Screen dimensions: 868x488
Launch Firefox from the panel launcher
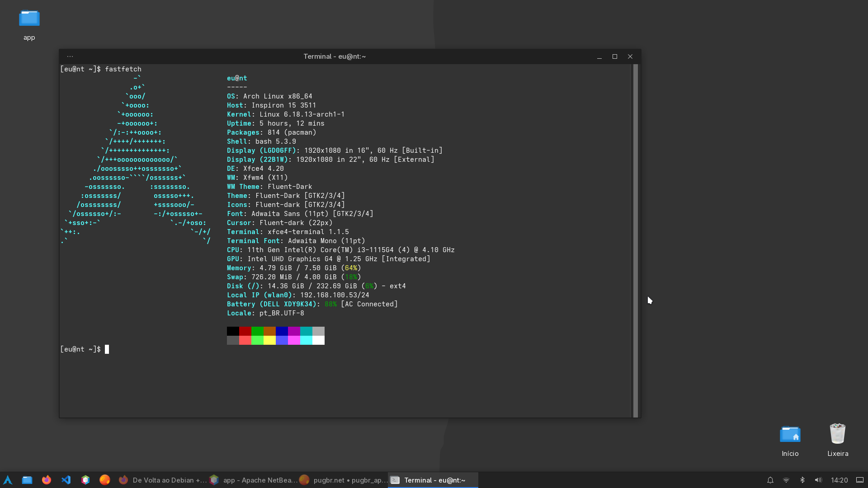click(x=47, y=480)
